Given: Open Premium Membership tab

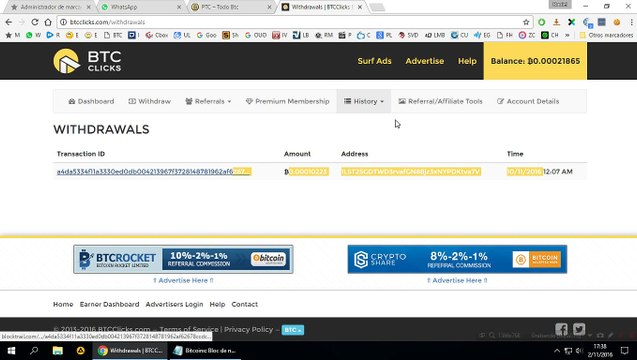Looking at the screenshot, I should [288, 101].
